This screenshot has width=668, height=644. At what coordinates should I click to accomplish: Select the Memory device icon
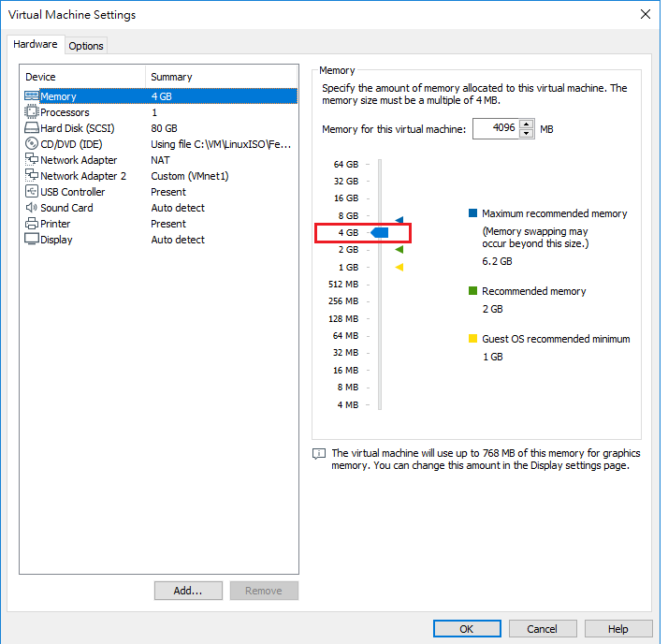(x=32, y=95)
